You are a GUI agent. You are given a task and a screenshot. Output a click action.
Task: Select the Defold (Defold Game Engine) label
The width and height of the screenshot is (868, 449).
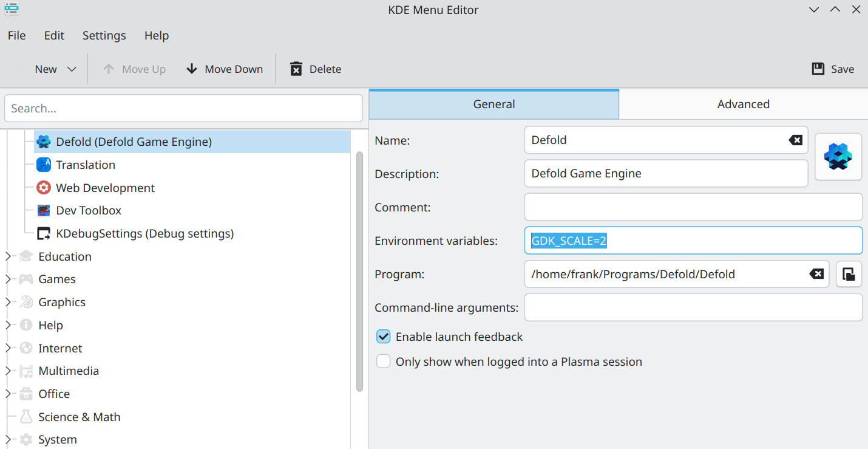pyautogui.click(x=134, y=142)
